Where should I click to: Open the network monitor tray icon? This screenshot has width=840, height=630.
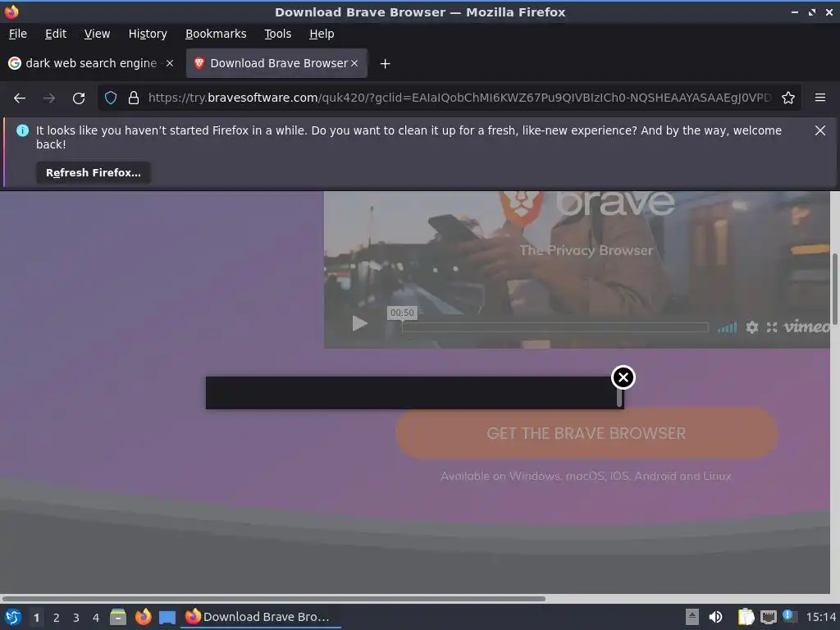768,618
